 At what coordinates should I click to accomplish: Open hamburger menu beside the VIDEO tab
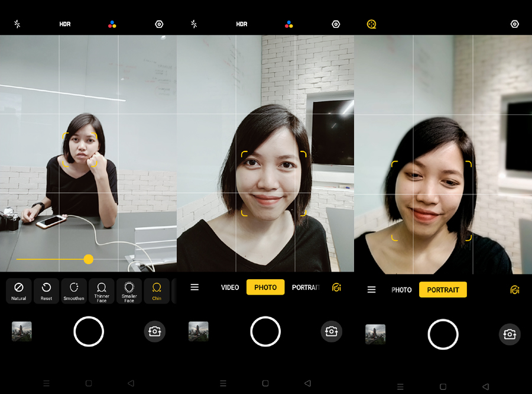point(194,288)
